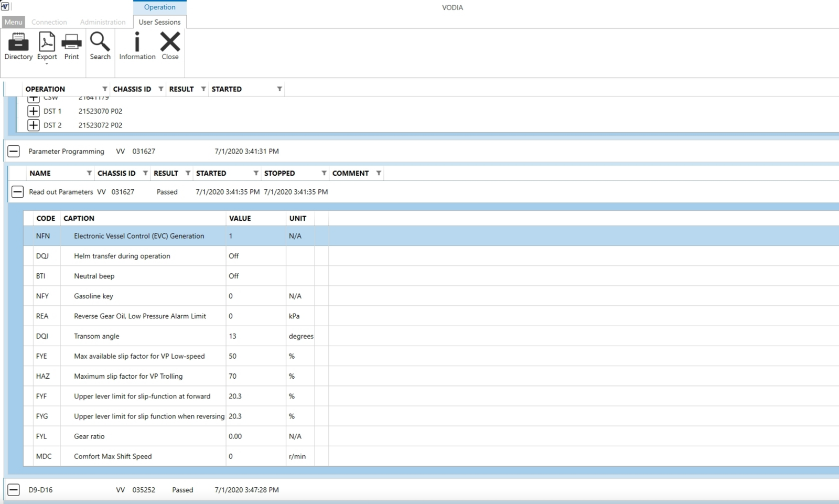This screenshot has height=504, width=839.
Task: Expand the DST 1 row
Action: tap(34, 111)
